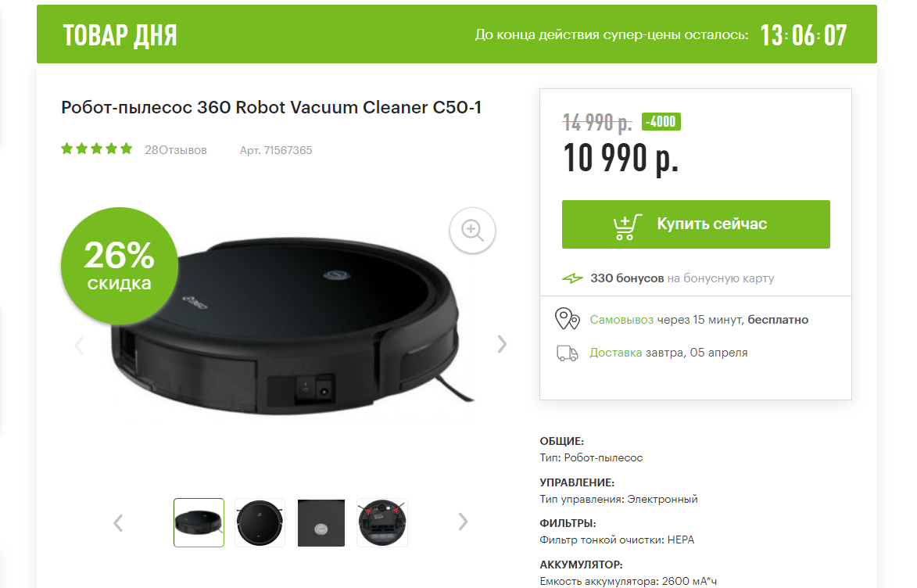Screen dimensions: 917x588
Task: Click the delivery truck icon
Action: pos(567,353)
